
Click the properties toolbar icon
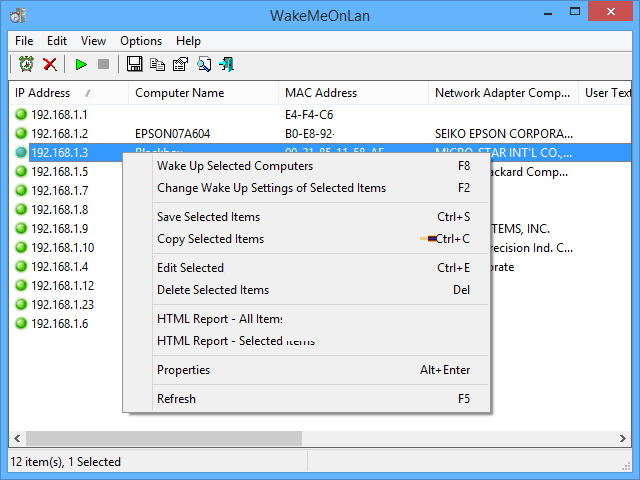181,65
